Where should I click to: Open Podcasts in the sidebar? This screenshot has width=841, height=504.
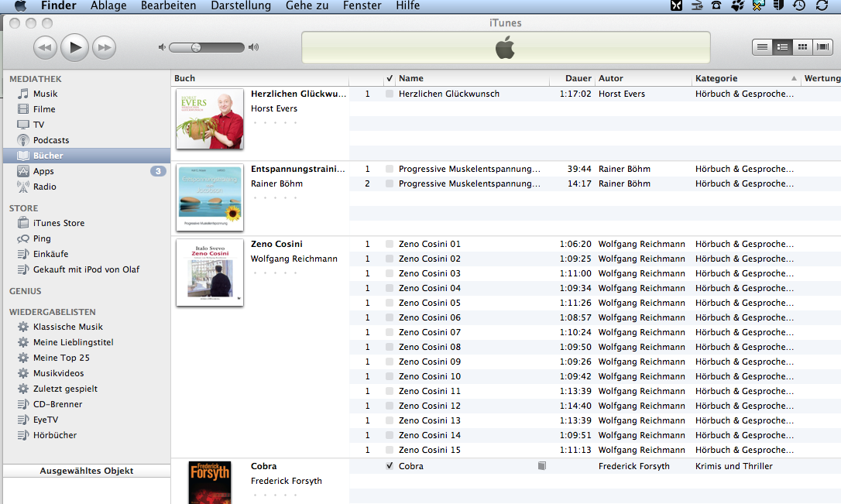[51, 140]
